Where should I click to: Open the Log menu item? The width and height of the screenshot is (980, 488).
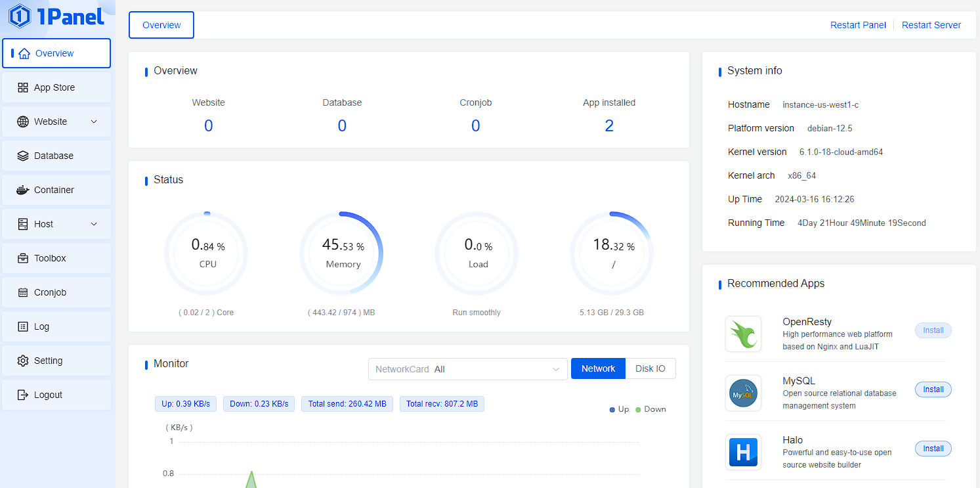[x=56, y=326]
